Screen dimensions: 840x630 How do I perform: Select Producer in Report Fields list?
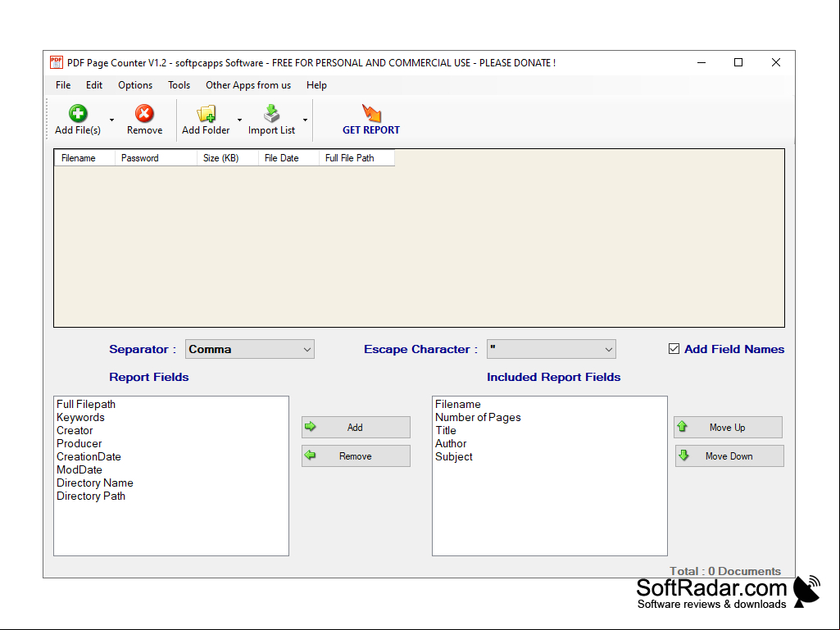point(79,443)
